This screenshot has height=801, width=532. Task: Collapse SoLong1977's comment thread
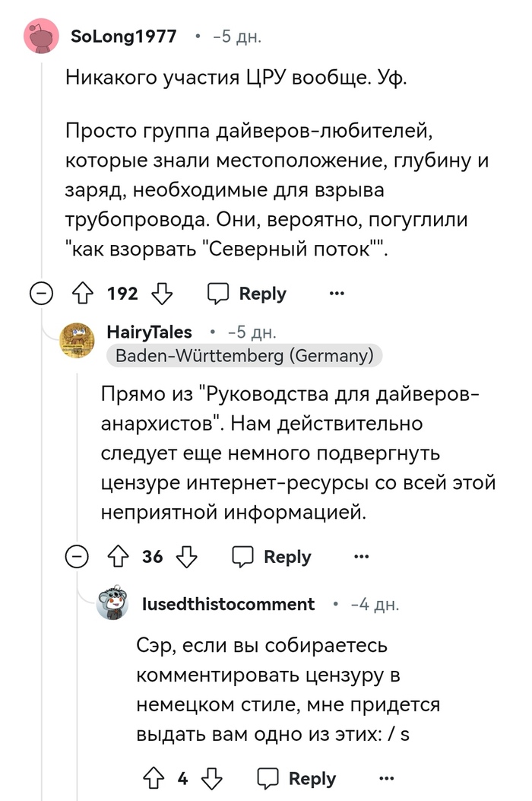coord(42,294)
